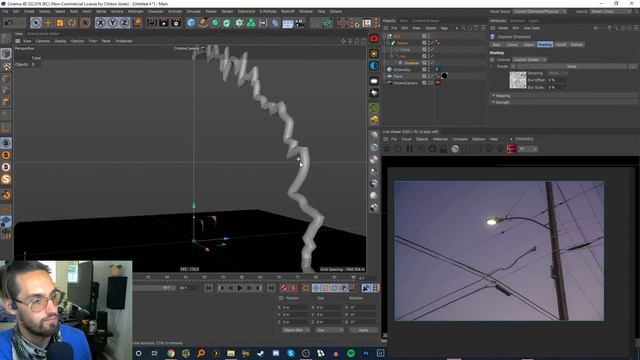Open the viewport Cameras menu
Image resolution: width=640 pixels, height=360 pixels.
[43, 41]
